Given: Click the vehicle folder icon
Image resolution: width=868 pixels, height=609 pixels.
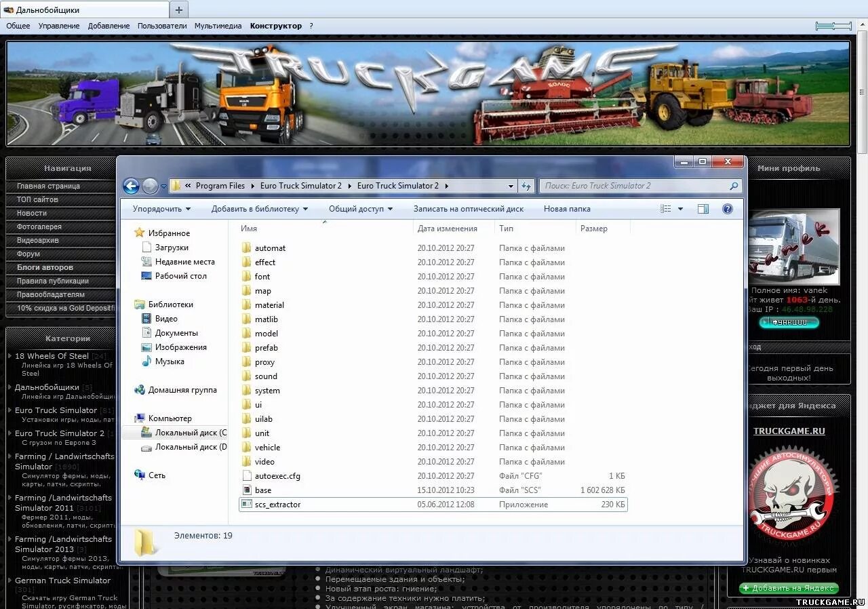Looking at the screenshot, I should [247, 448].
